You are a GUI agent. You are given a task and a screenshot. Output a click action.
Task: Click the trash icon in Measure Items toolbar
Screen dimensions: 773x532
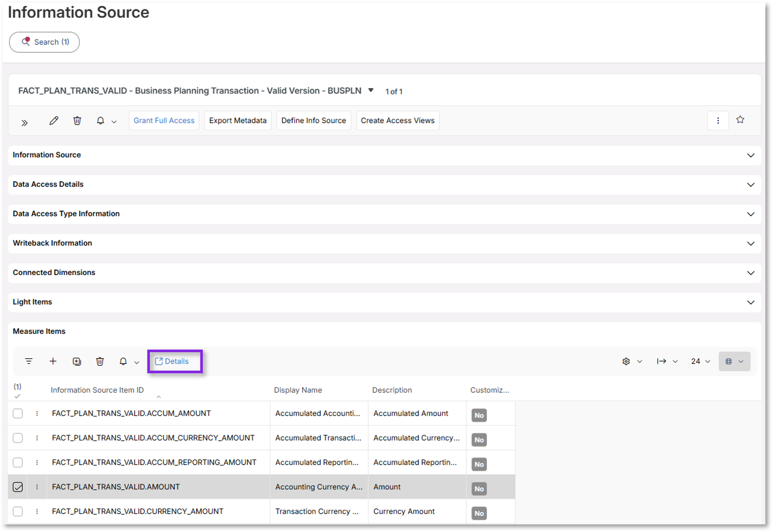click(100, 361)
